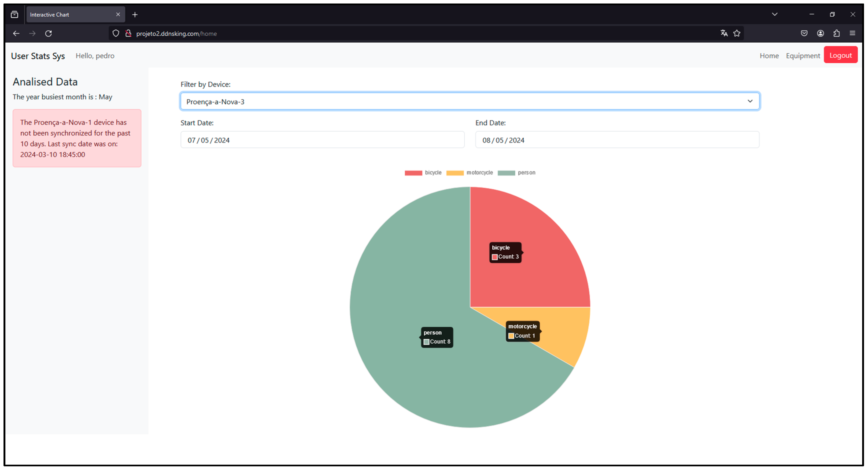Click the translate page icon
868x471 pixels.
(x=724, y=33)
